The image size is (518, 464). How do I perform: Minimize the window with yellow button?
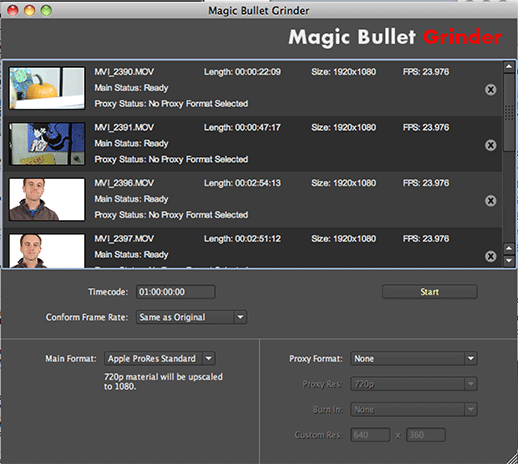click(x=29, y=11)
